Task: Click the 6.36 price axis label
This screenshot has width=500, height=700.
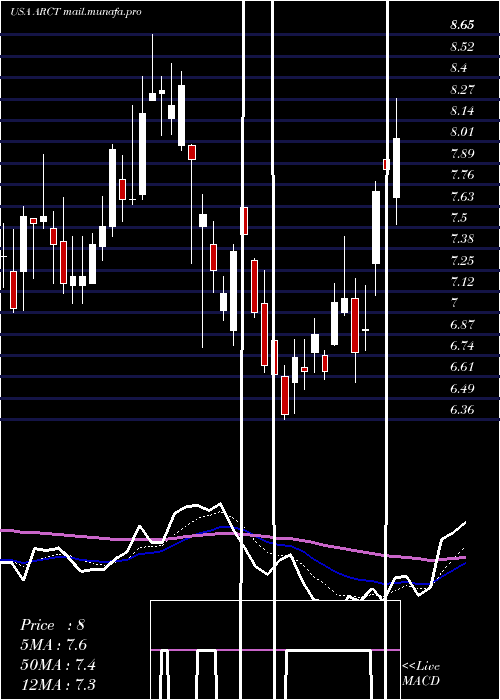Action: (462, 410)
